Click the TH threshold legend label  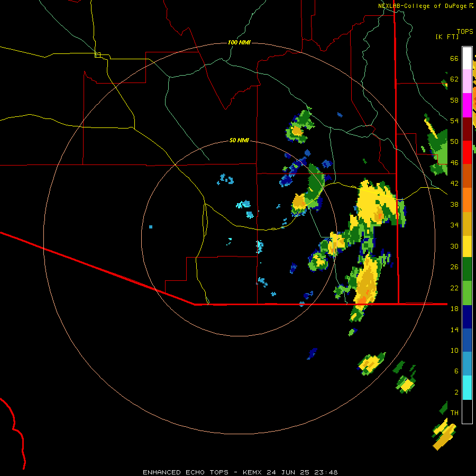coord(454,413)
